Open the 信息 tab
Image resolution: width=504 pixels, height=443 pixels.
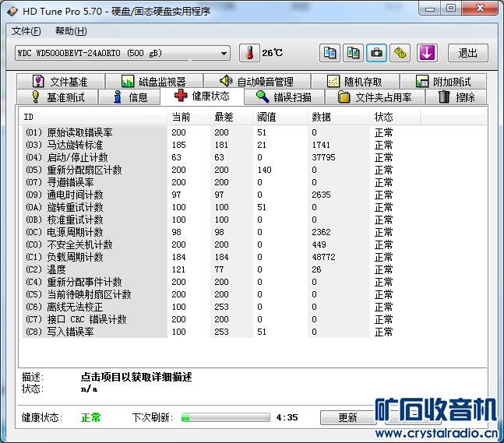[129, 97]
